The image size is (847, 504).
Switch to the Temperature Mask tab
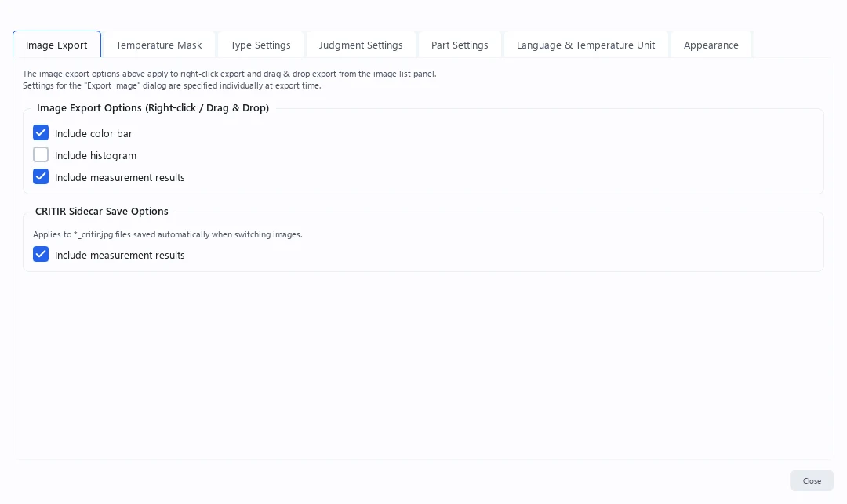point(158,45)
